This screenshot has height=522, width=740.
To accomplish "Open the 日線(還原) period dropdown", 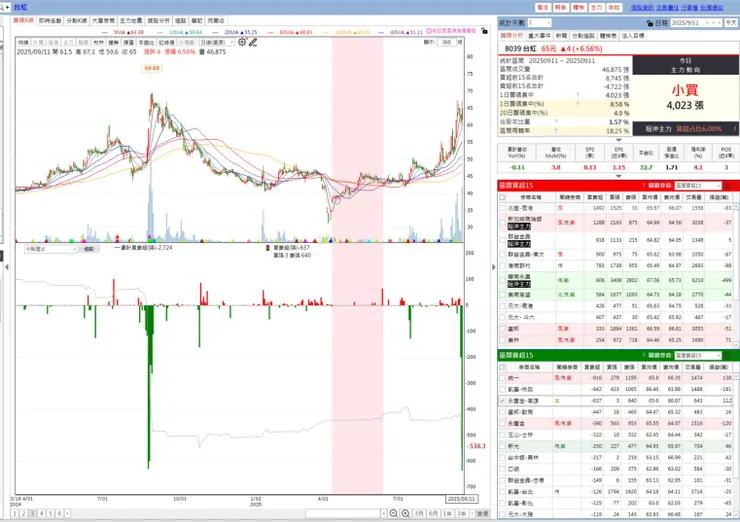I will 217,42.
